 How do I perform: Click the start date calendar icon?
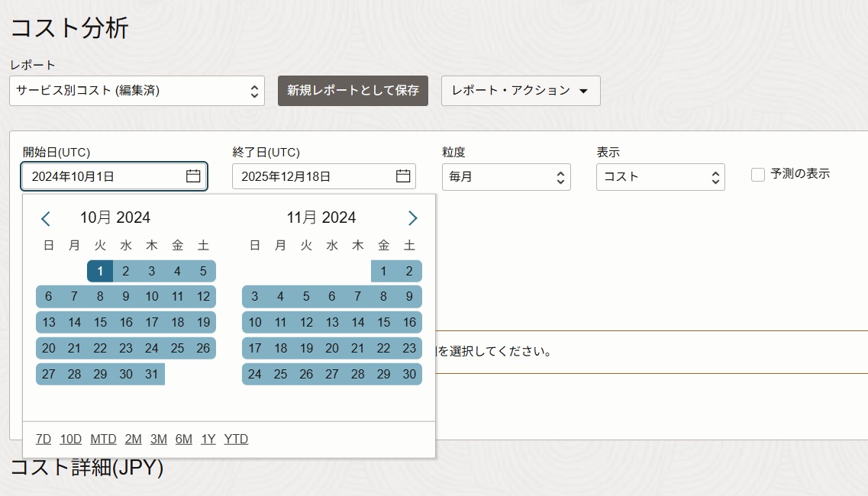[193, 176]
